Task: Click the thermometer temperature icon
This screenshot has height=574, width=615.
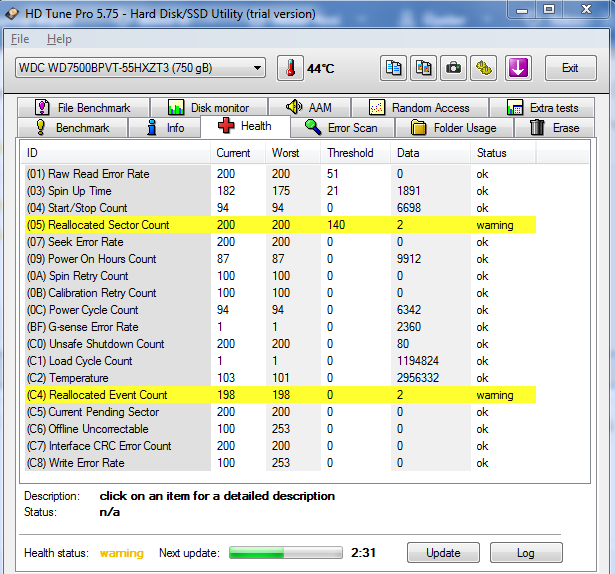Action: coord(290,68)
